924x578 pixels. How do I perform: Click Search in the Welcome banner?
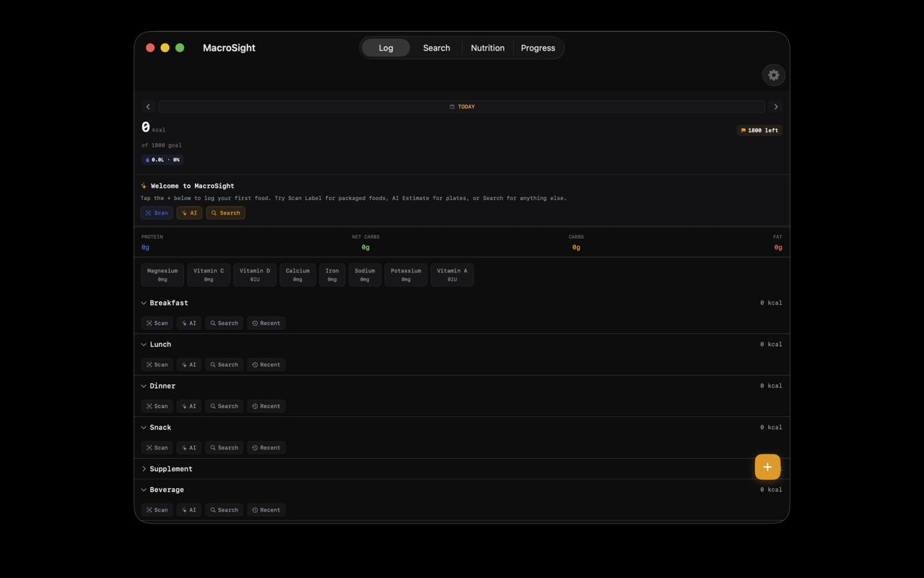point(225,213)
